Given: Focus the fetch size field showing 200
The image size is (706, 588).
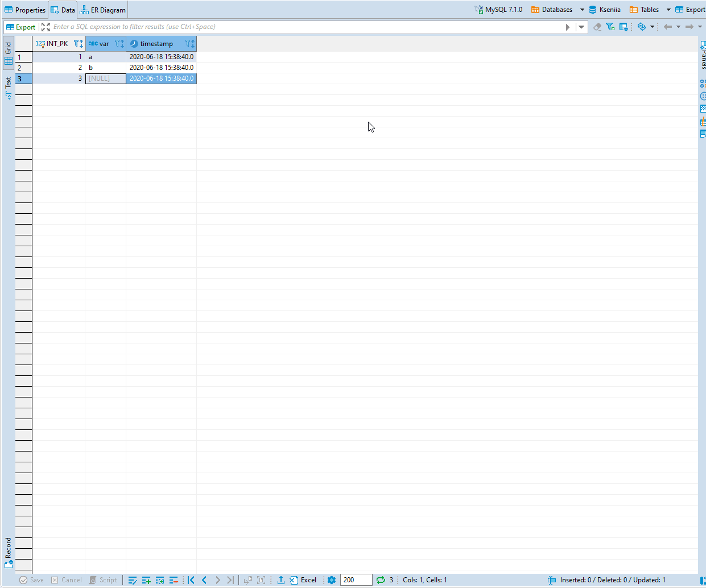Looking at the screenshot, I should click(356, 580).
